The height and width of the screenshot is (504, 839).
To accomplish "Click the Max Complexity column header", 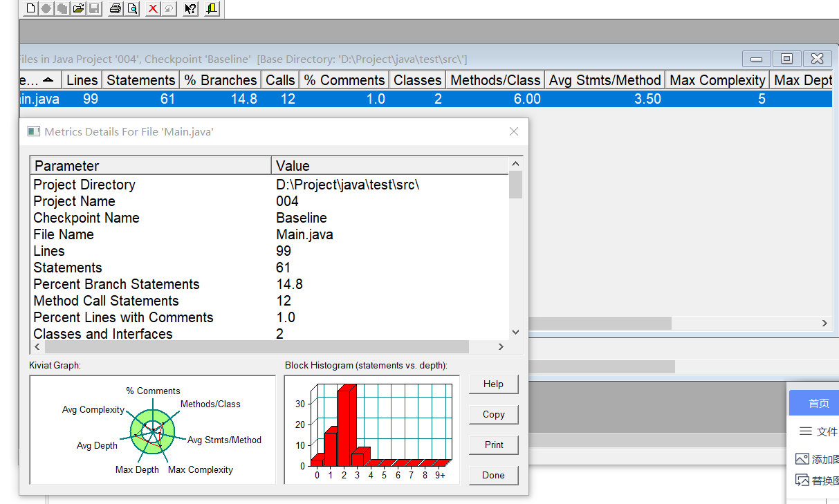I will point(718,80).
